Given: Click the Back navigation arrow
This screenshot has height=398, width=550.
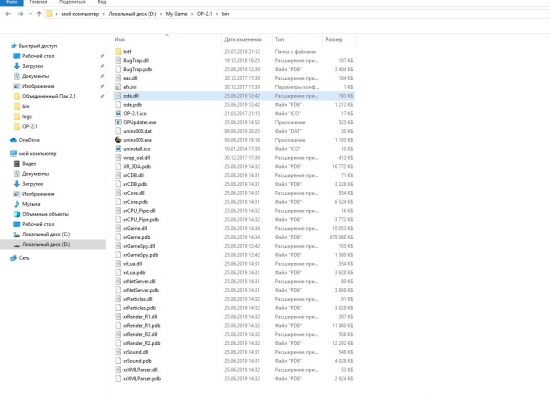Looking at the screenshot, I should tap(8, 14).
